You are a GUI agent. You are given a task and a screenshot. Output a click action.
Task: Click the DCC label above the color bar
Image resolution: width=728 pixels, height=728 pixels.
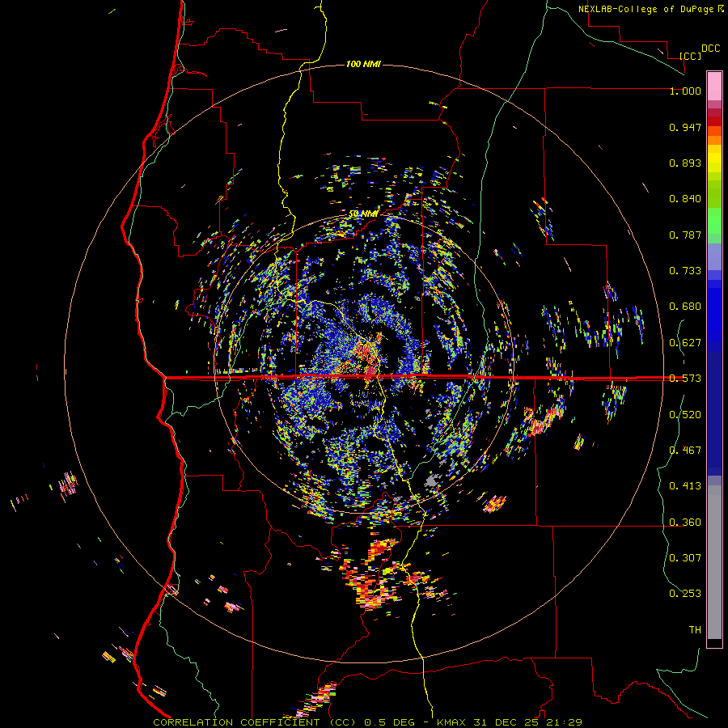point(711,49)
